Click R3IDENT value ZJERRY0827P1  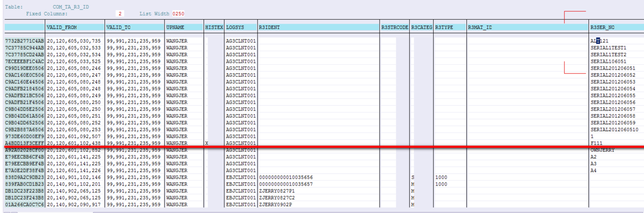click(x=276, y=191)
